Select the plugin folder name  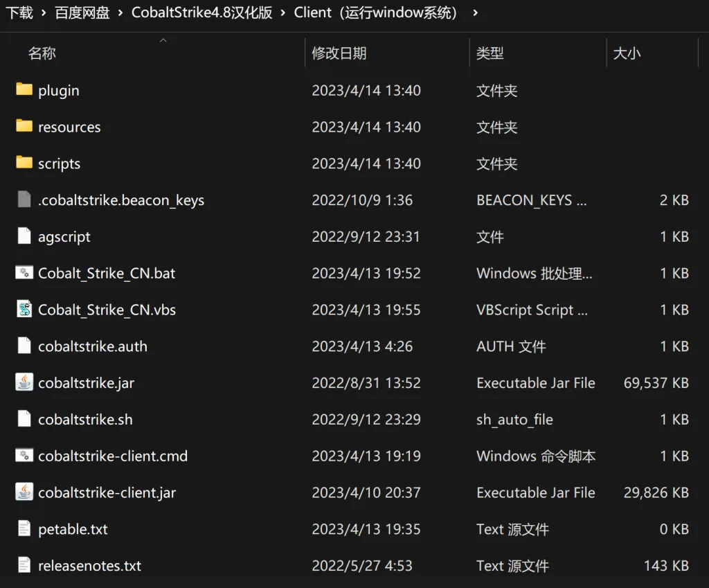(59, 91)
